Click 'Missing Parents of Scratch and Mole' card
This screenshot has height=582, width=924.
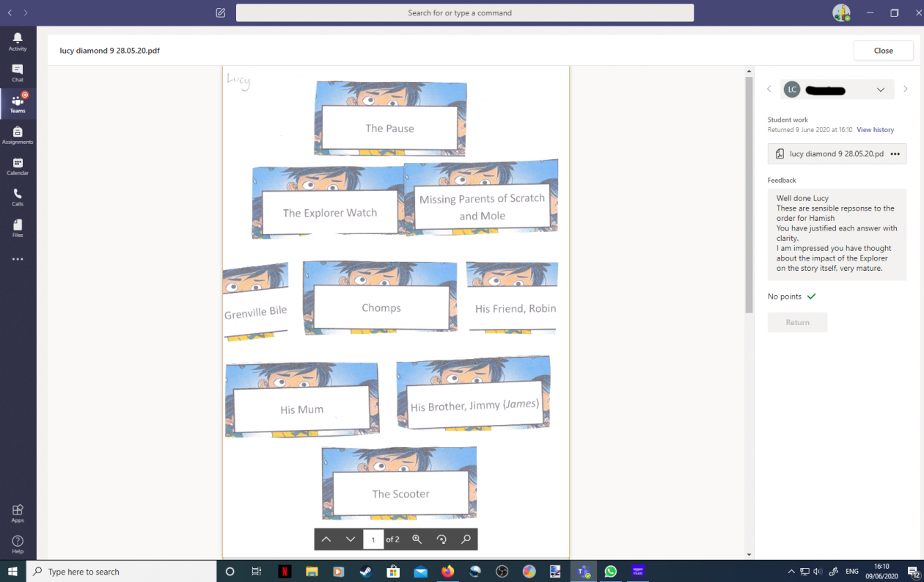(x=482, y=197)
